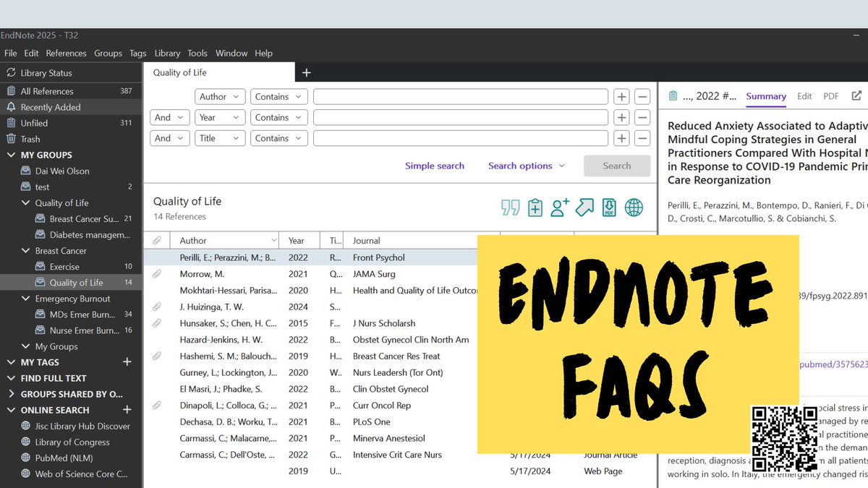The width and height of the screenshot is (868, 488).
Task: Open the File menu
Action: point(11,53)
